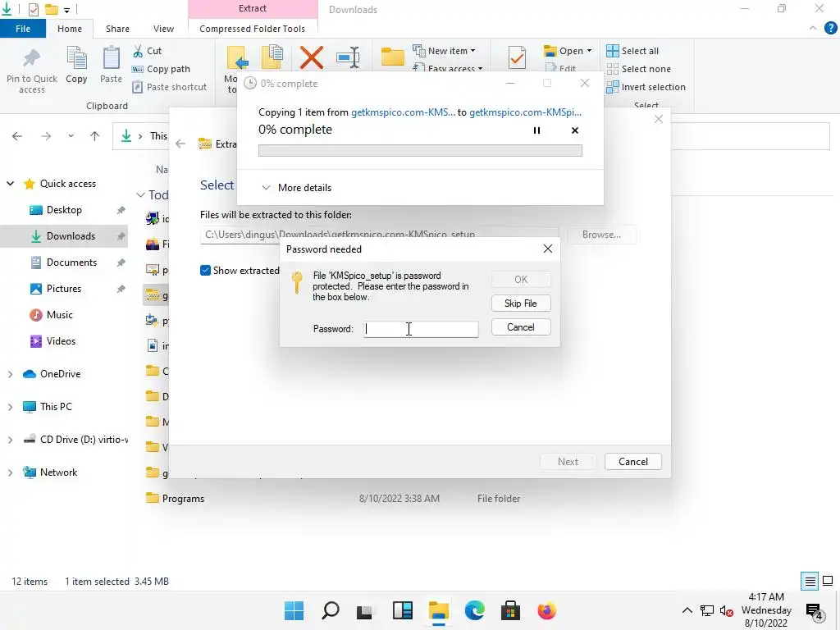Click the Help question mark icon

[830, 29]
